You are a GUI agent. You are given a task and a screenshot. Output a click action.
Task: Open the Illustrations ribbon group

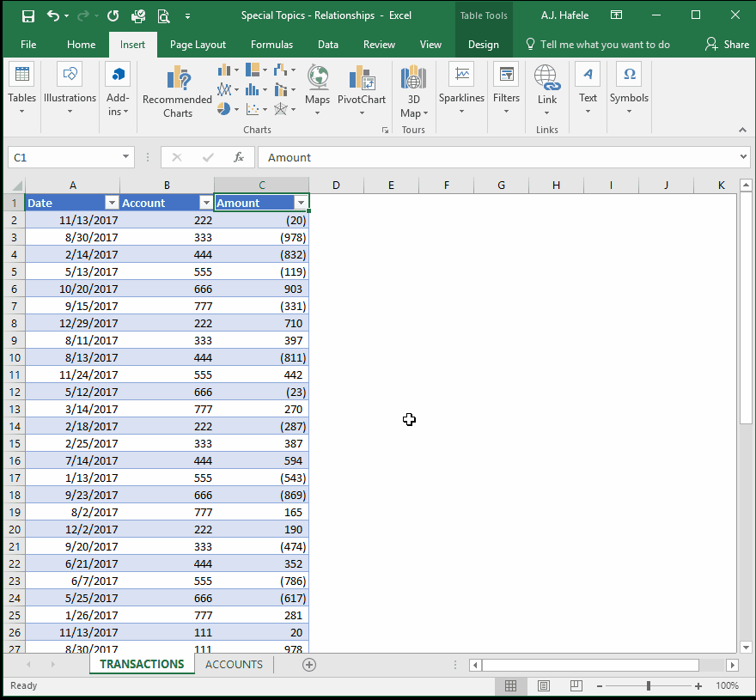click(70, 89)
